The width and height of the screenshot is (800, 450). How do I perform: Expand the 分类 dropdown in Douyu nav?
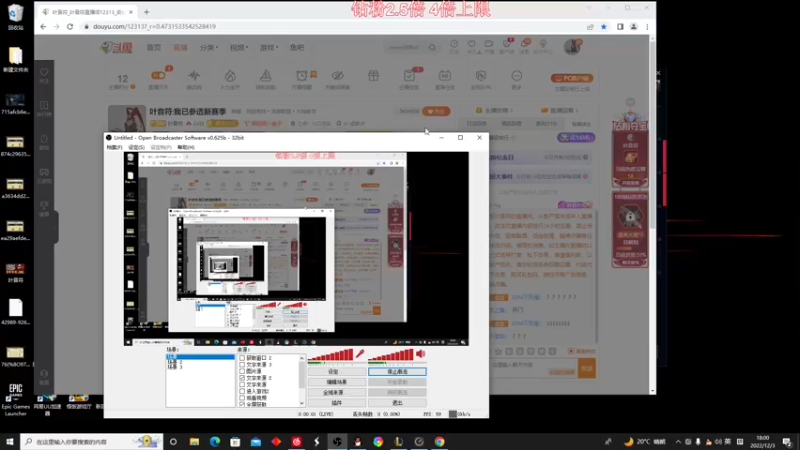(x=209, y=47)
